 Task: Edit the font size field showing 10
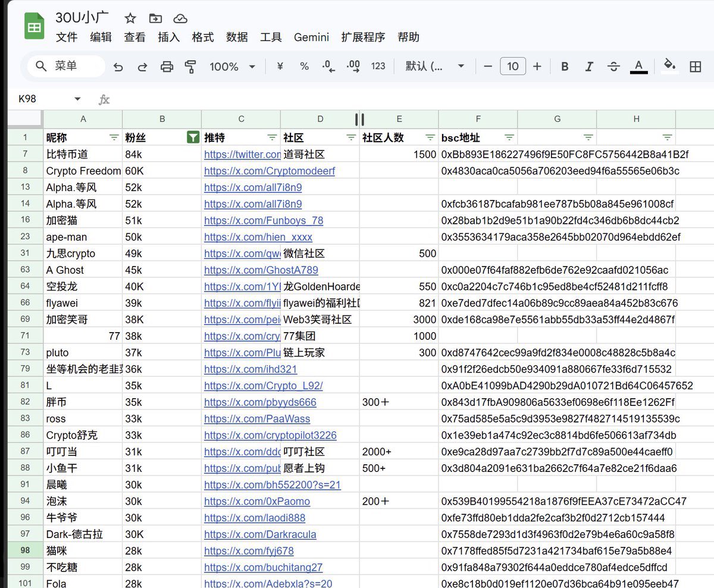click(x=513, y=67)
